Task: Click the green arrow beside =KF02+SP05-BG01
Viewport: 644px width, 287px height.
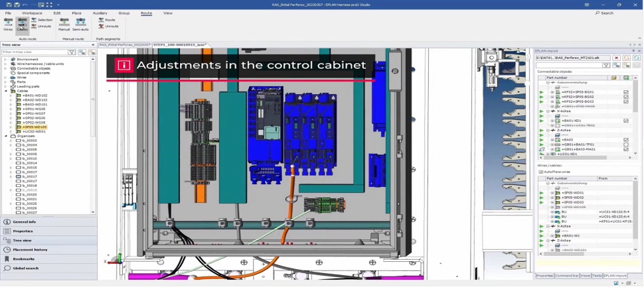Action: pyautogui.click(x=541, y=92)
